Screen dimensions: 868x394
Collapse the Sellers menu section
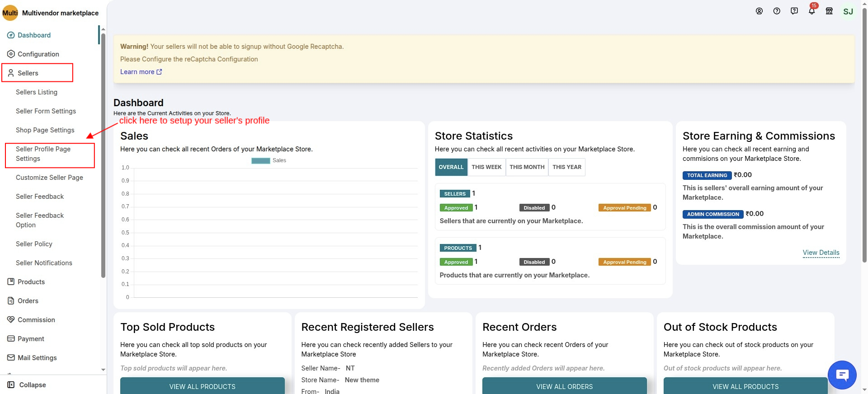[x=28, y=73]
